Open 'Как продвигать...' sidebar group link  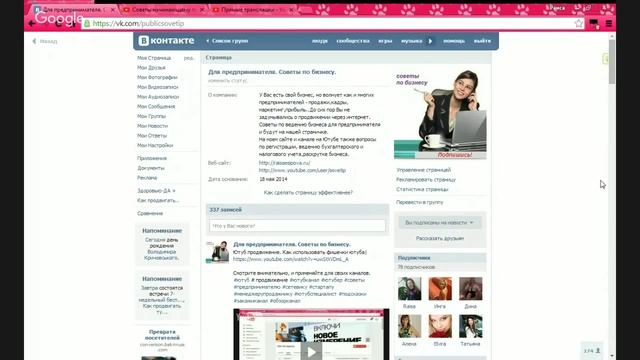158,200
